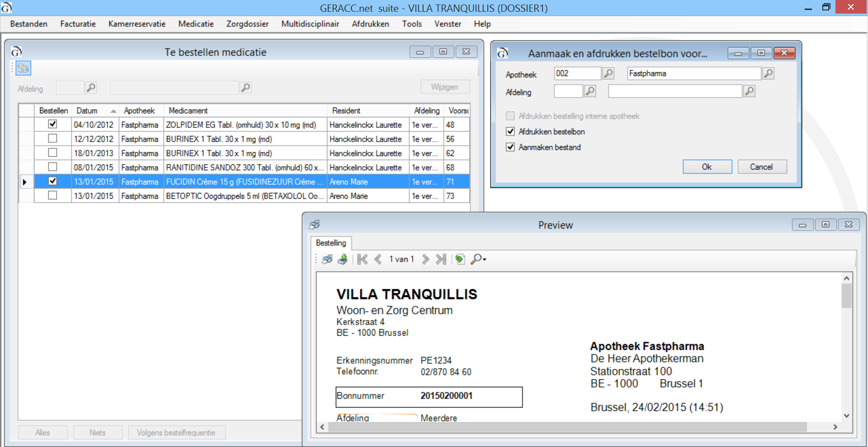Viewport: 868px width, 447px height.
Task: Click the Preview horizontal scrollbar thumb
Action: pyautogui.click(x=567, y=427)
